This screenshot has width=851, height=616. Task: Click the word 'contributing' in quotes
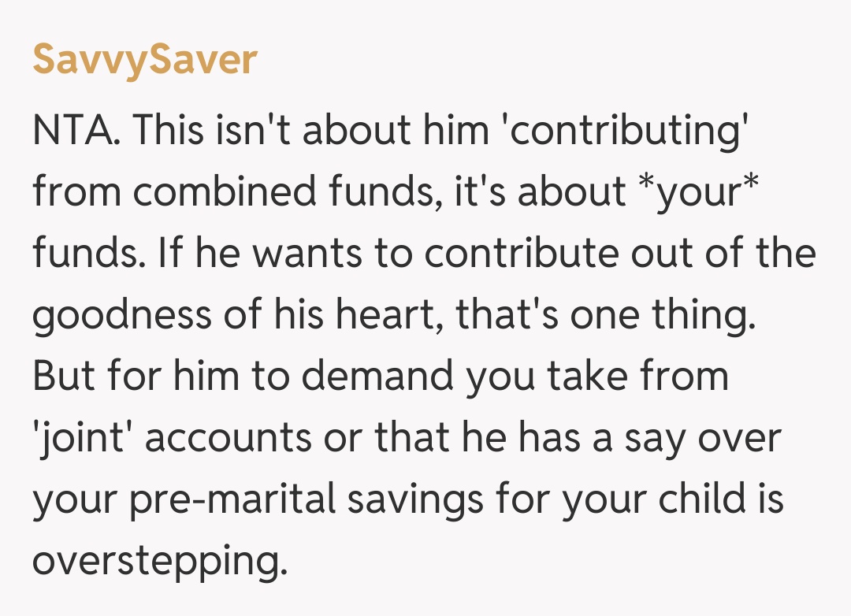tap(624, 129)
